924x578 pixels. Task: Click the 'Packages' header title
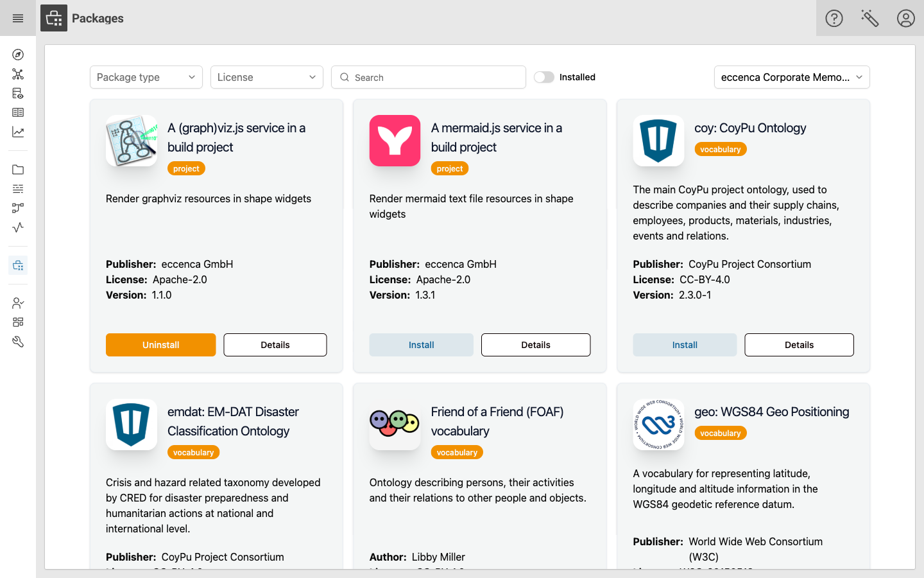pos(98,18)
